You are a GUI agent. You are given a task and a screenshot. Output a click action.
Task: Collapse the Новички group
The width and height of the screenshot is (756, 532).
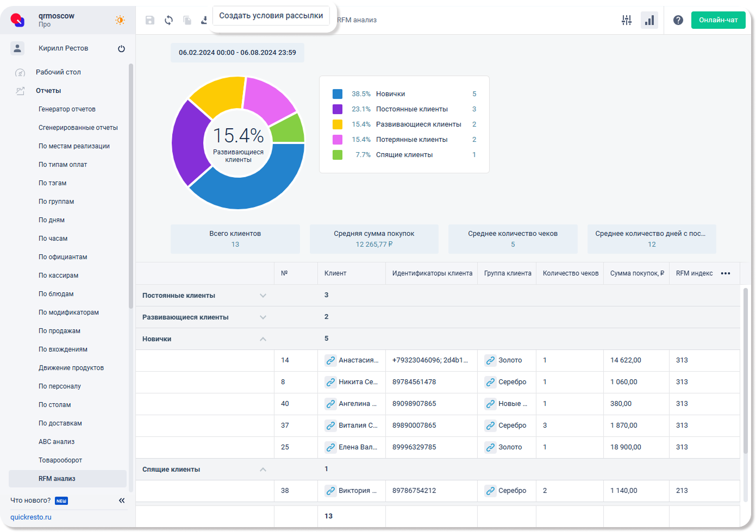(263, 339)
